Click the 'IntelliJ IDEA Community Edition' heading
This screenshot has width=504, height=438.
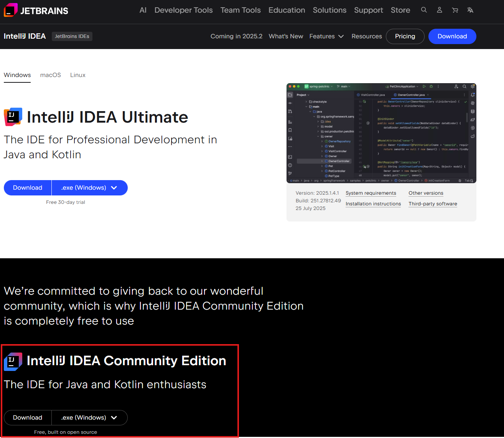pyautogui.click(x=127, y=361)
